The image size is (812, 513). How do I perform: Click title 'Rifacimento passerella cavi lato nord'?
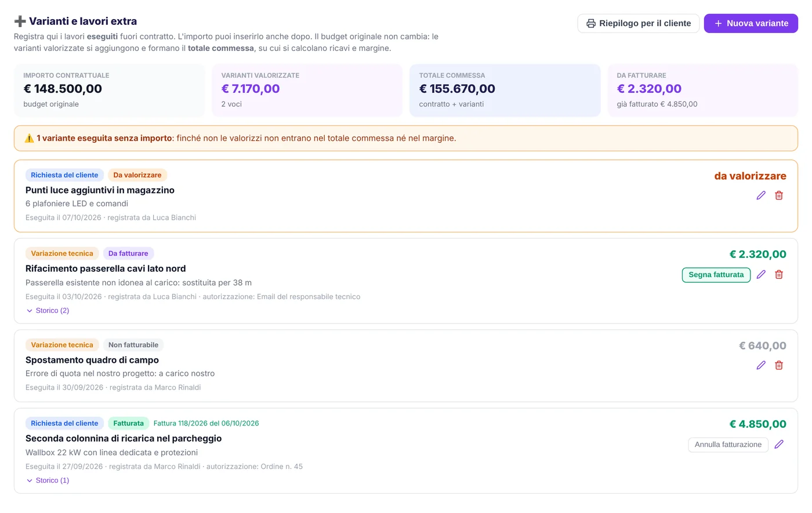coord(106,268)
